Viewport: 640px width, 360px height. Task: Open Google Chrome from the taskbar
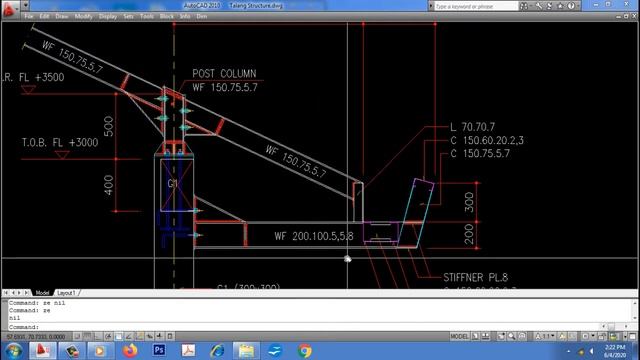(304, 351)
